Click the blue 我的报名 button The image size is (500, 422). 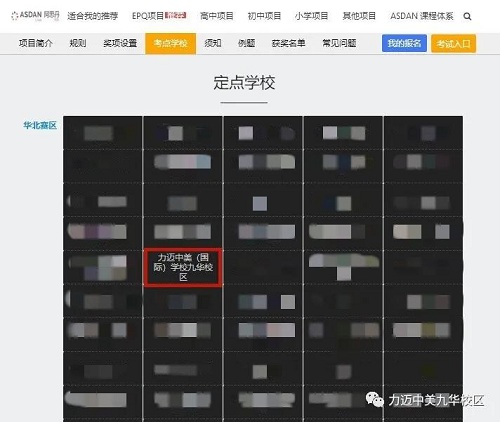tap(404, 43)
